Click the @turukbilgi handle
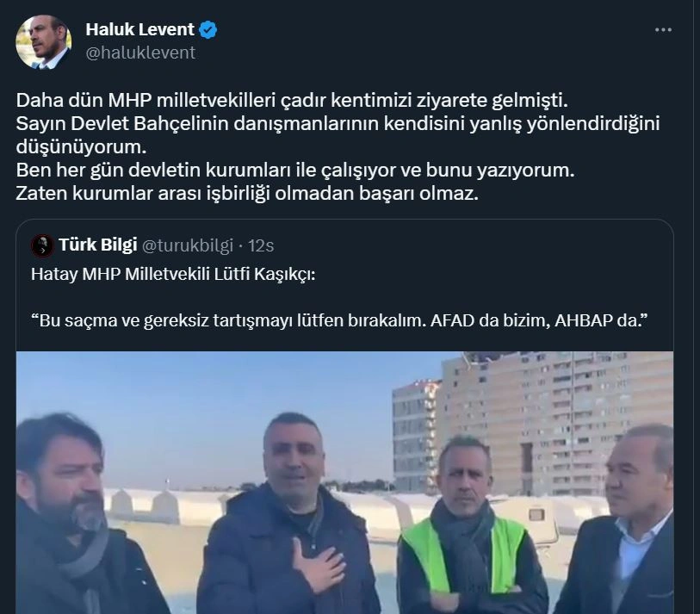Viewport: 700px width, 614px height. [x=188, y=245]
